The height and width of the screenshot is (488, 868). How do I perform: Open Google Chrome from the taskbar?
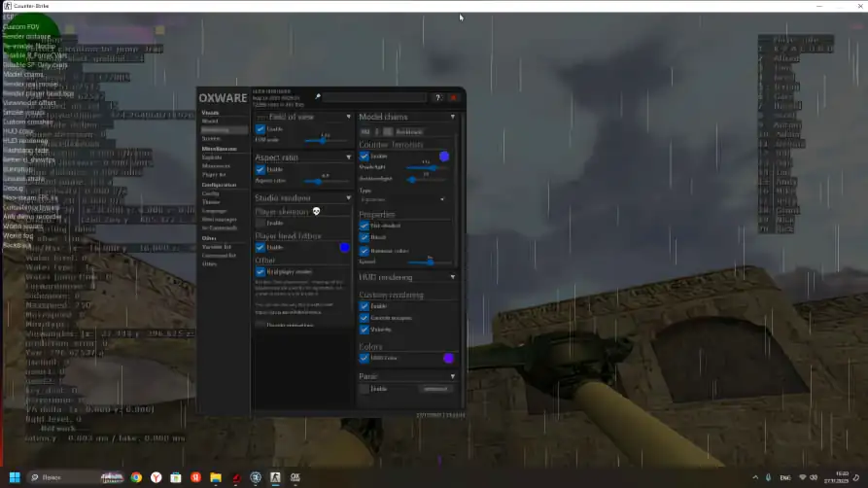pos(136,477)
